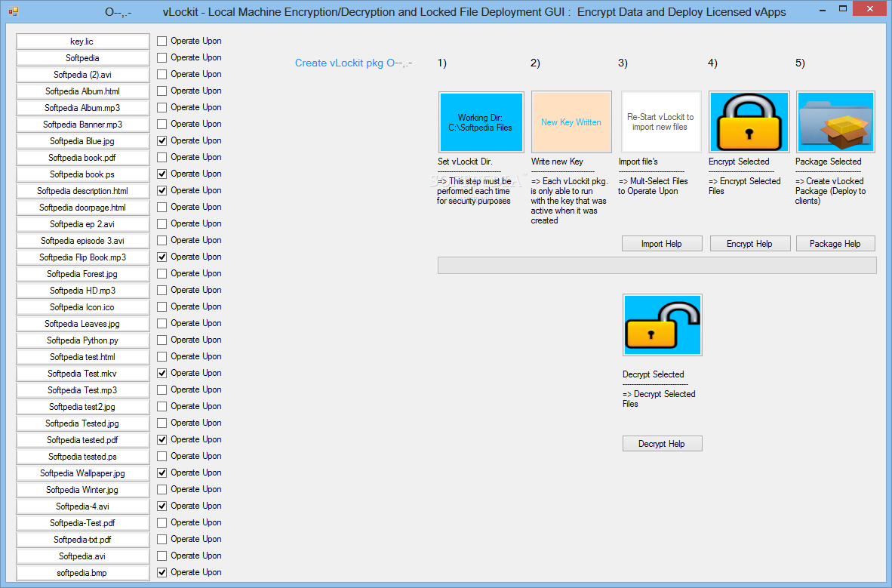Screen dimensions: 892x588
Task: Click the Softpedia.avi file button
Action: pos(82,556)
